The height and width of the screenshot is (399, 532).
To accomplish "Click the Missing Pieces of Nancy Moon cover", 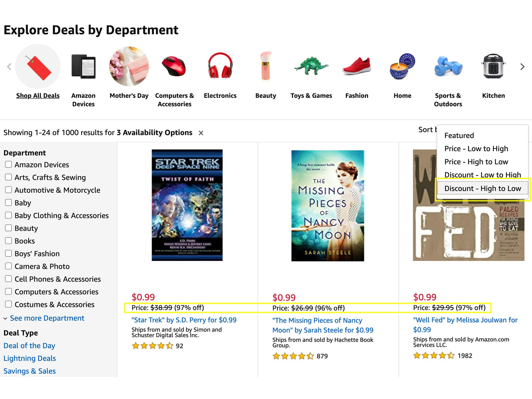I will [x=327, y=206].
